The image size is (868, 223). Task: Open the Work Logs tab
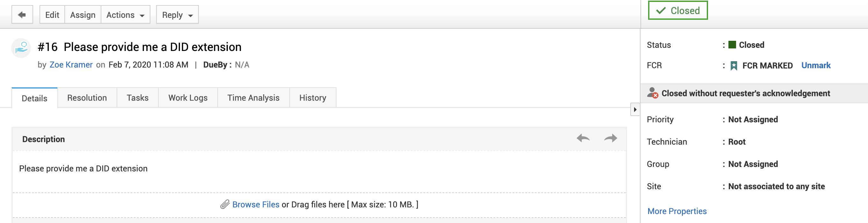click(x=188, y=98)
